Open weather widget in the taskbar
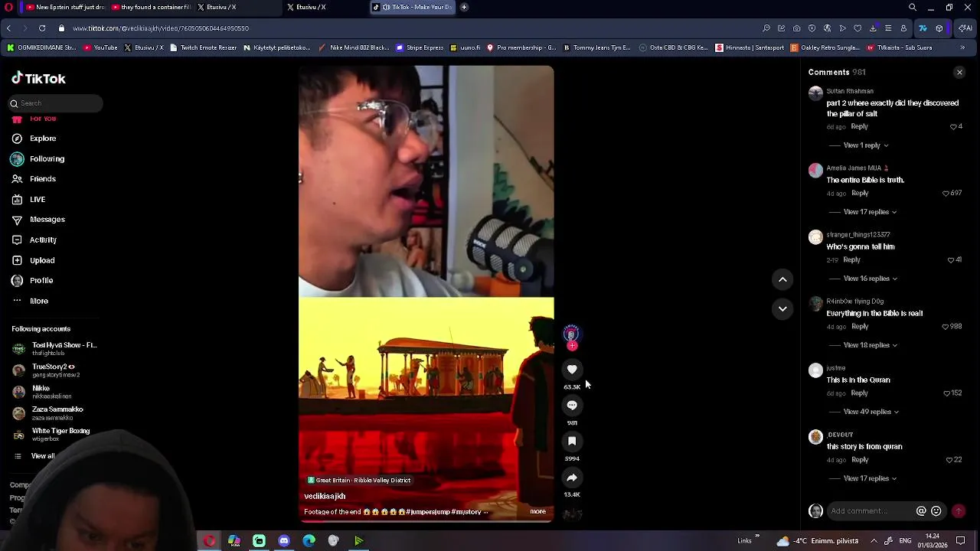Viewport: 980px width, 551px height. point(816,541)
